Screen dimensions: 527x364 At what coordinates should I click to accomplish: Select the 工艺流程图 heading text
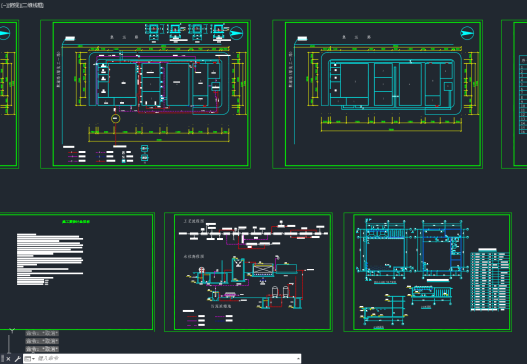click(x=194, y=221)
